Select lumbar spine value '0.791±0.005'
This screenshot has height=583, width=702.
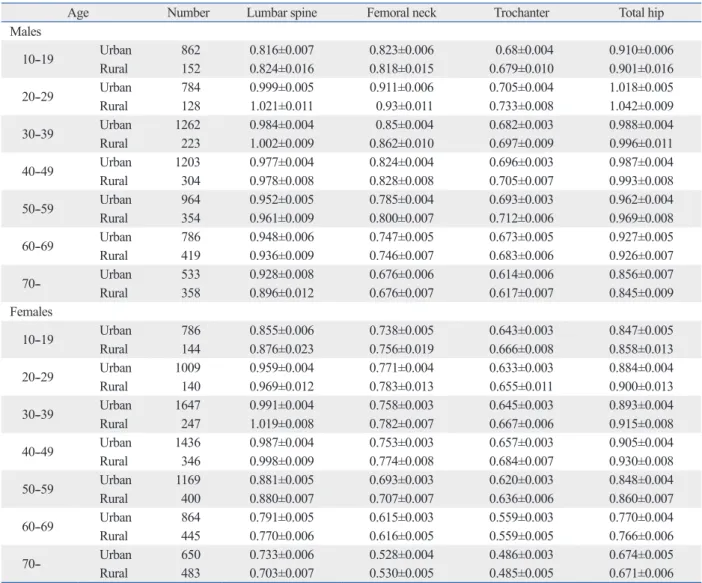click(282, 518)
